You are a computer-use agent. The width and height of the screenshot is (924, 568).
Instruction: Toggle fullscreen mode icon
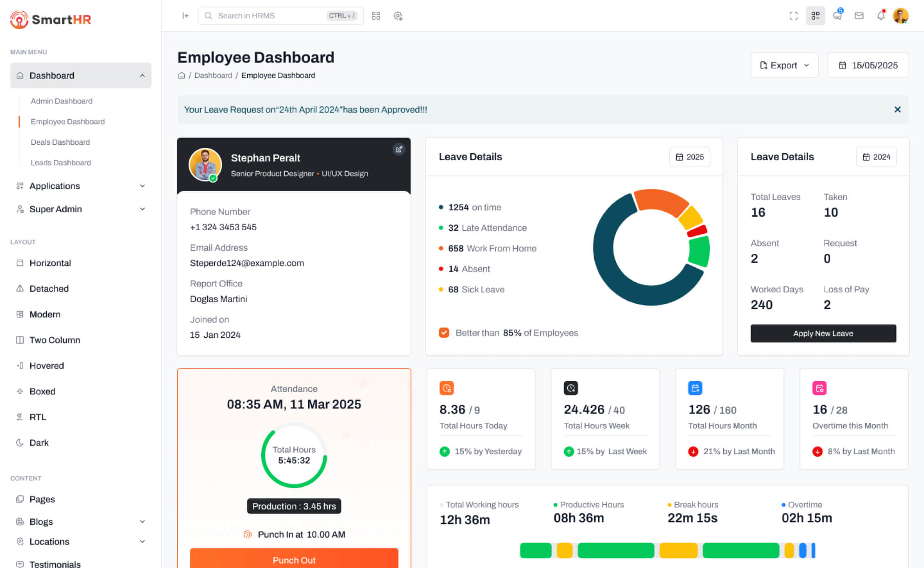pos(794,16)
